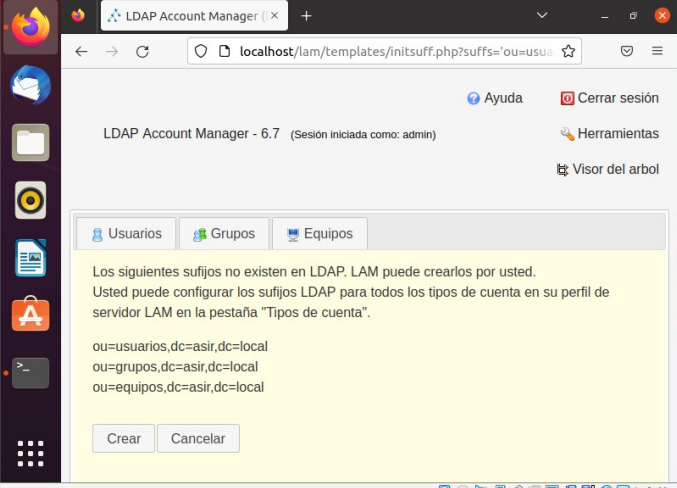The width and height of the screenshot is (677, 488).
Task: Switch to the Grupos tab
Action: click(x=224, y=234)
